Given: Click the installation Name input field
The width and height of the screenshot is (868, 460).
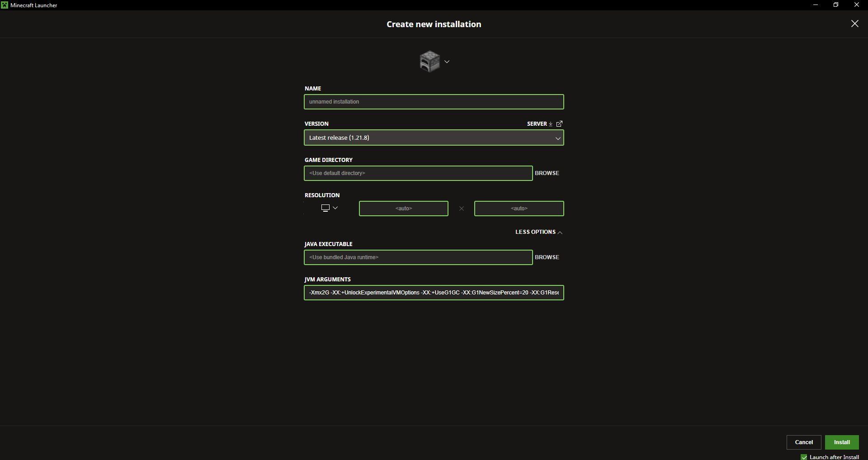Looking at the screenshot, I should tap(434, 101).
